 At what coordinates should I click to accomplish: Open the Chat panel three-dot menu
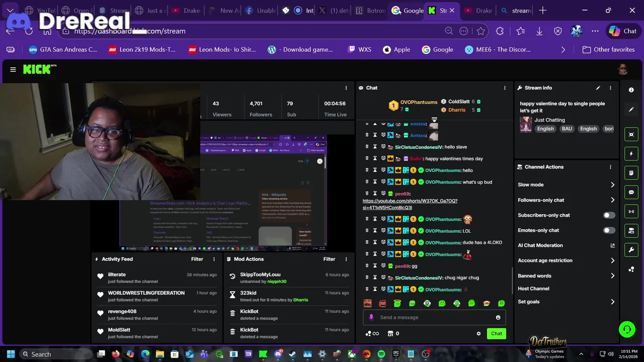coord(505,88)
